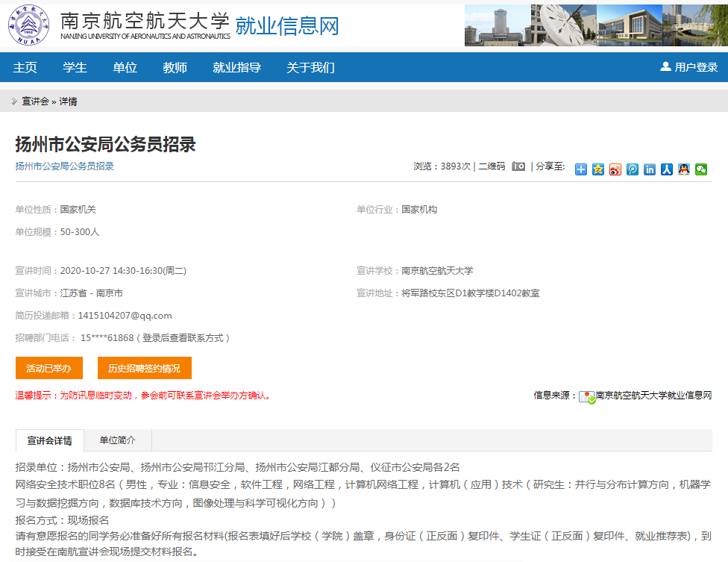Click the NUAA university logo emblem

(x=29, y=25)
